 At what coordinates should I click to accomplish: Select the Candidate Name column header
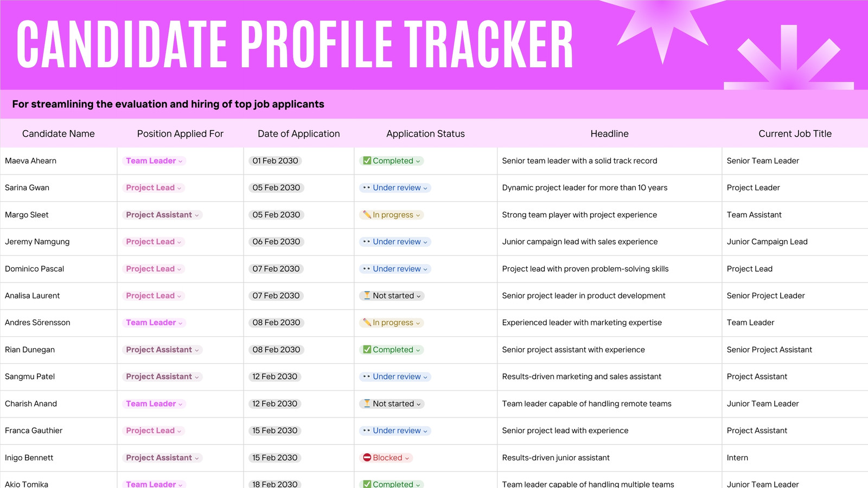[59, 133]
